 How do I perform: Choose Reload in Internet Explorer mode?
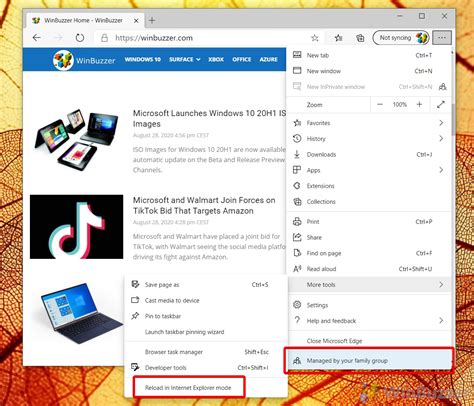206,388
